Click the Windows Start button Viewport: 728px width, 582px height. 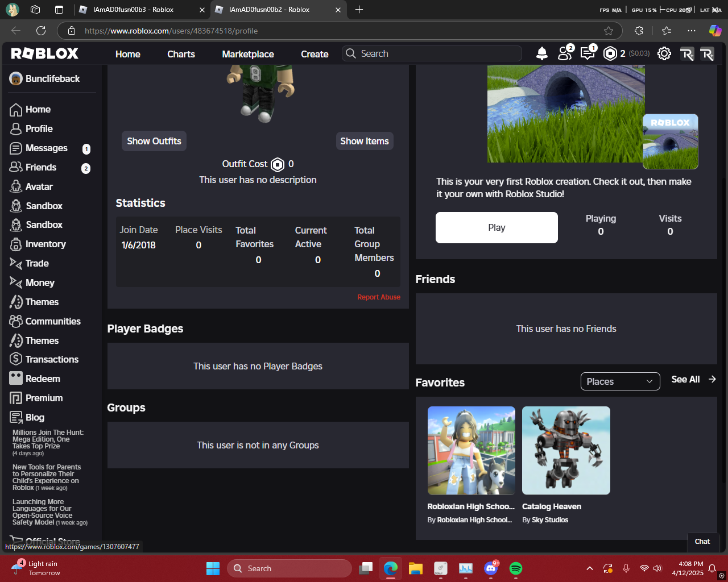213,568
